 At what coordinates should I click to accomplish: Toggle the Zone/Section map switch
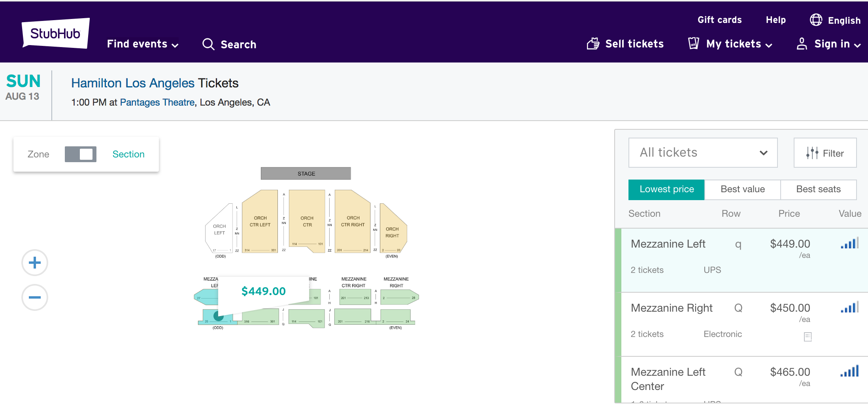click(81, 154)
